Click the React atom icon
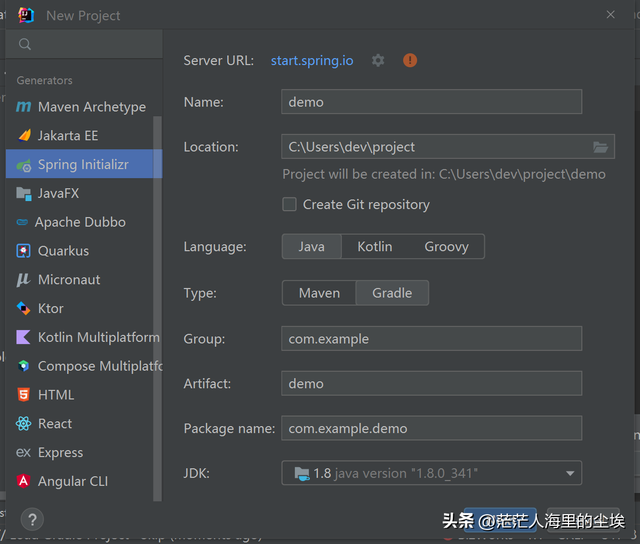The image size is (640, 544). point(23,424)
